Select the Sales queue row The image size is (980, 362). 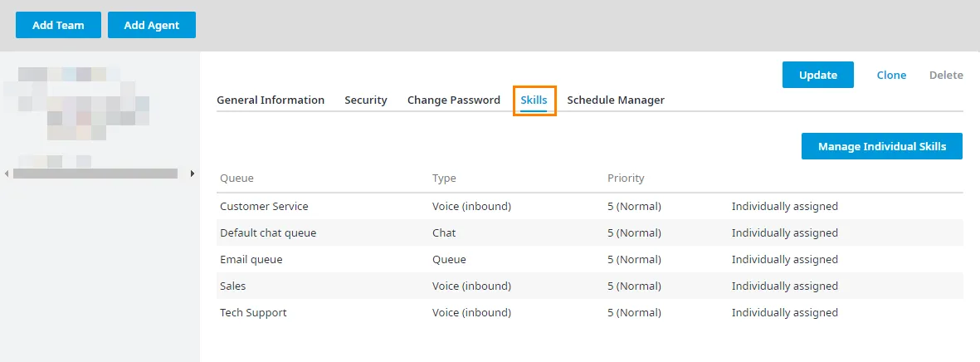coord(589,286)
